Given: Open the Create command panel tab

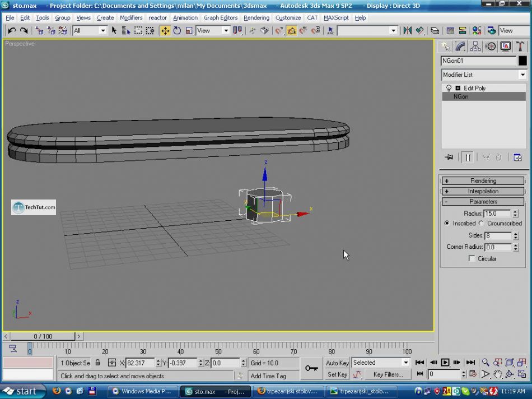Looking at the screenshot, I should click(x=446, y=47).
